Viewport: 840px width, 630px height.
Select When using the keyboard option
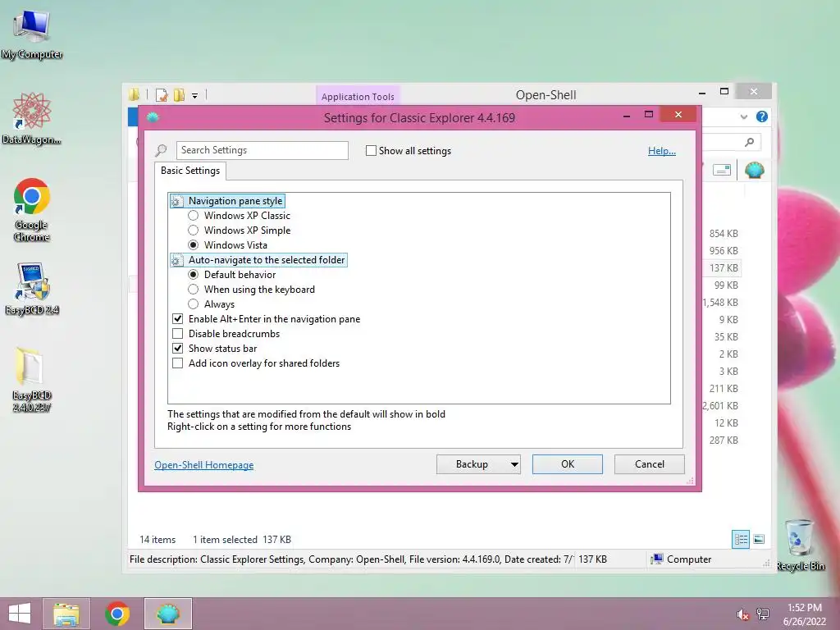(194, 290)
